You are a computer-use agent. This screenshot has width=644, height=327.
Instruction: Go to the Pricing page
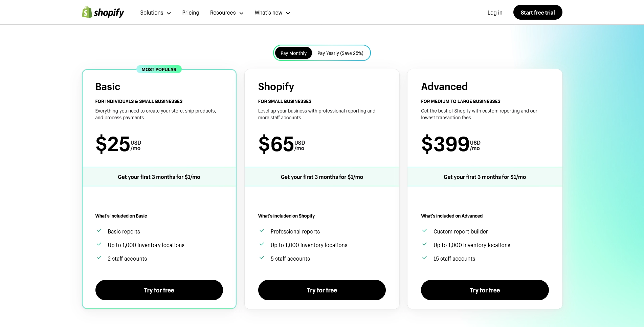pos(191,13)
